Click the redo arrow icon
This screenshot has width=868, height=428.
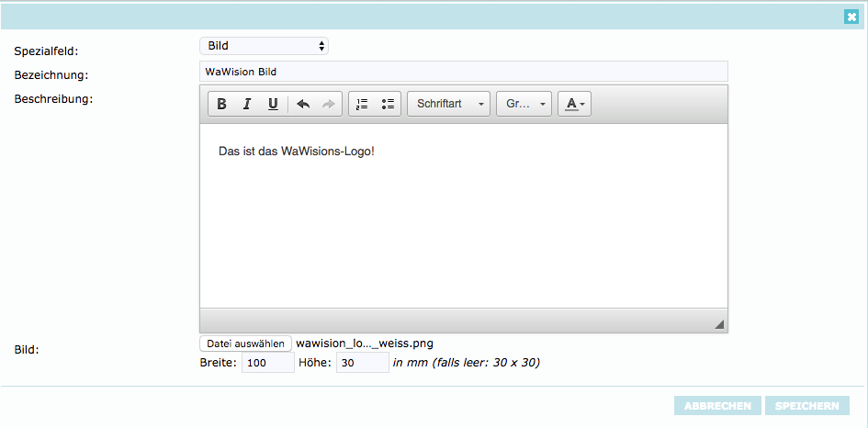click(x=329, y=105)
